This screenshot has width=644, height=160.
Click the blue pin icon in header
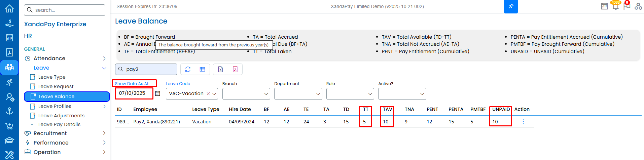pyautogui.click(x=510, y=6)
